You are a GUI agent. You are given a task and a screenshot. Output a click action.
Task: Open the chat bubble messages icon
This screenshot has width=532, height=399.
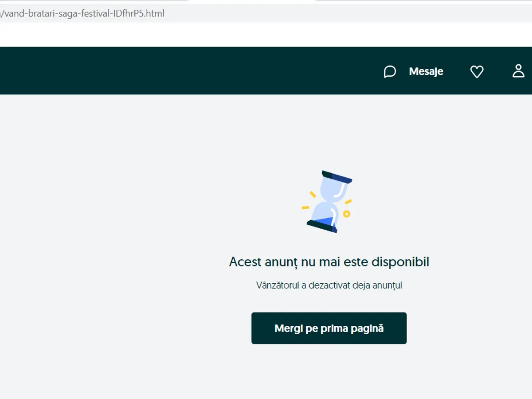(389, 71)
